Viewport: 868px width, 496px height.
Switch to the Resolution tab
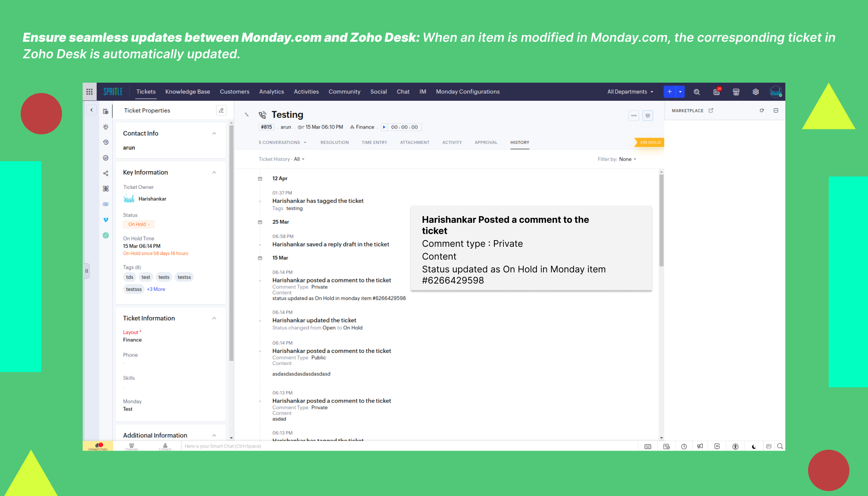[334, 143]
